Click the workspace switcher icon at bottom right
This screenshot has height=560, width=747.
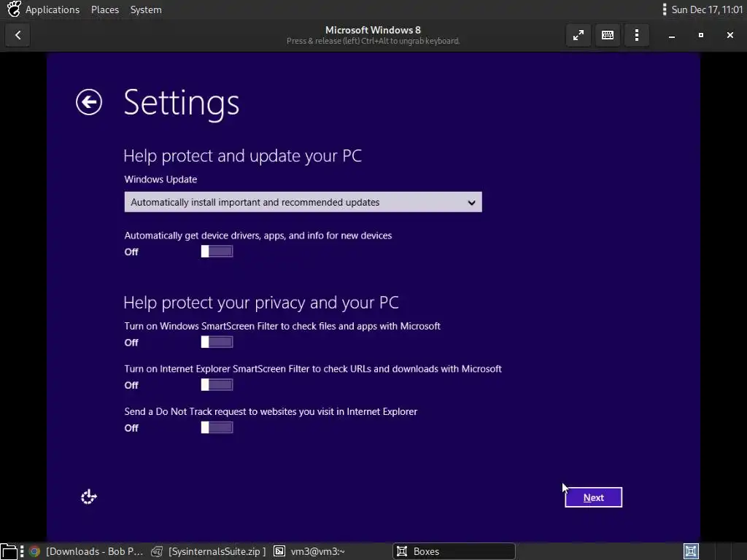691,551
